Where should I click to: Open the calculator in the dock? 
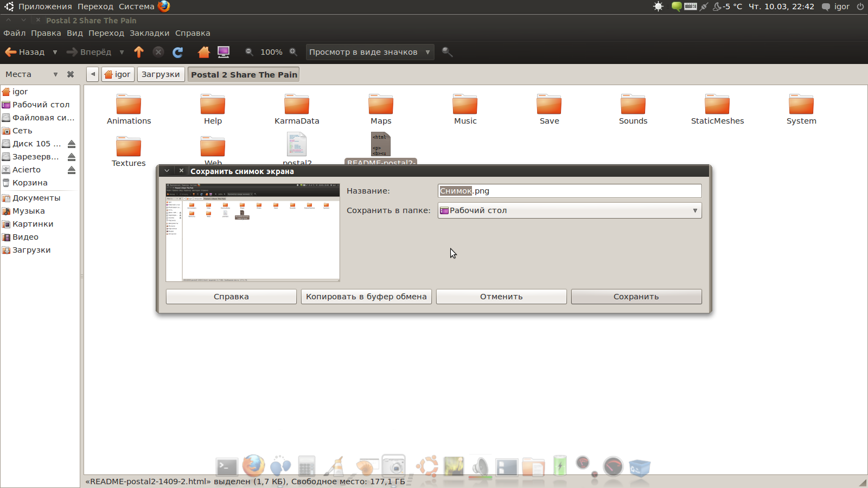pyautogui.click(x=307, y=466)
